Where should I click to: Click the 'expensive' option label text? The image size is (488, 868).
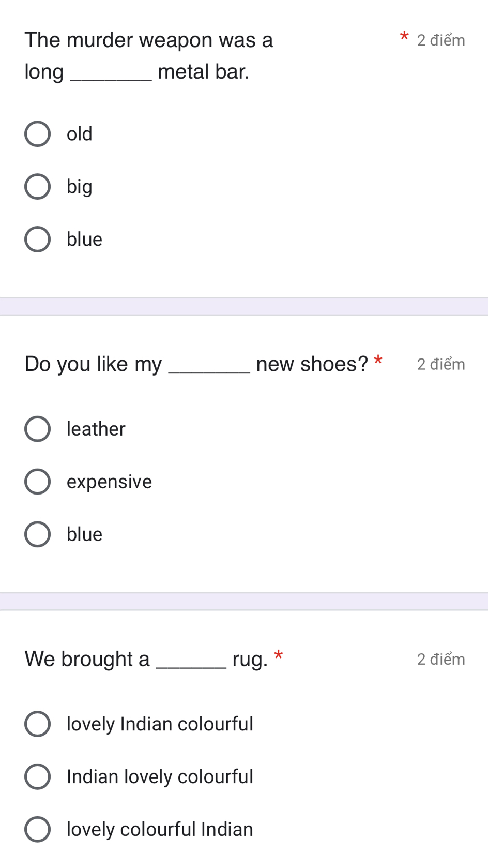109,482
